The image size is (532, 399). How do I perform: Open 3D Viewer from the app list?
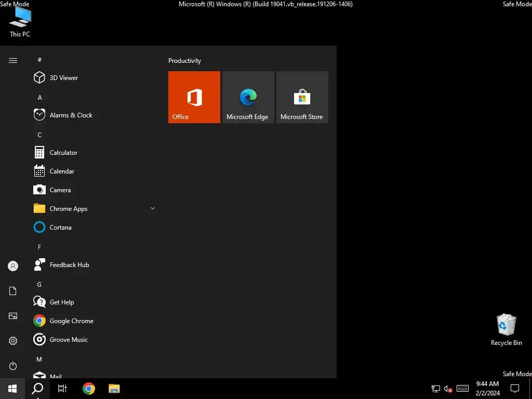(x=95, y=78)
